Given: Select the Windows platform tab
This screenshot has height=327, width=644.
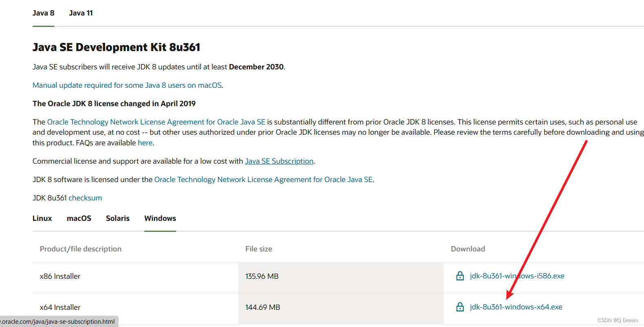Looking at the screenshot, I should point(160,218).
